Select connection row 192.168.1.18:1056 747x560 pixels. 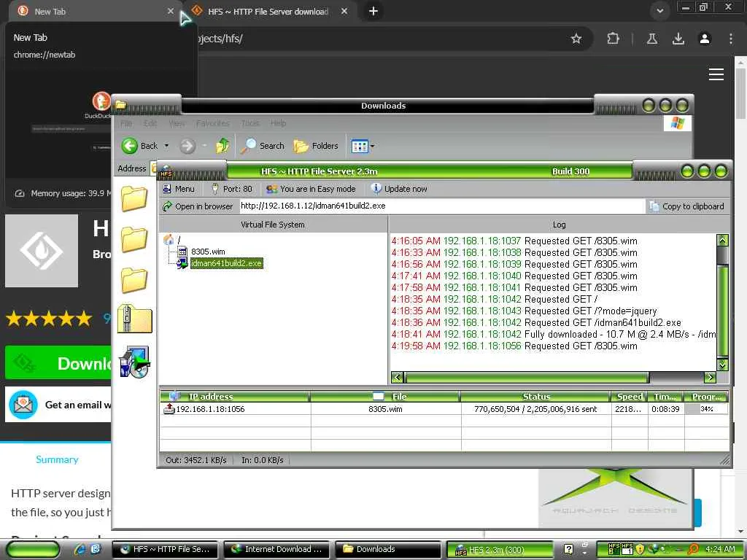point(444,409)
